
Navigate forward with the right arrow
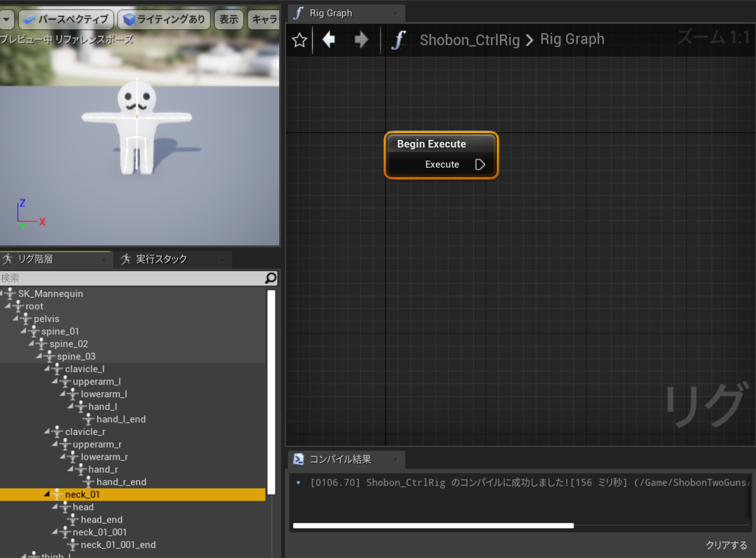(x=362, y=40)
